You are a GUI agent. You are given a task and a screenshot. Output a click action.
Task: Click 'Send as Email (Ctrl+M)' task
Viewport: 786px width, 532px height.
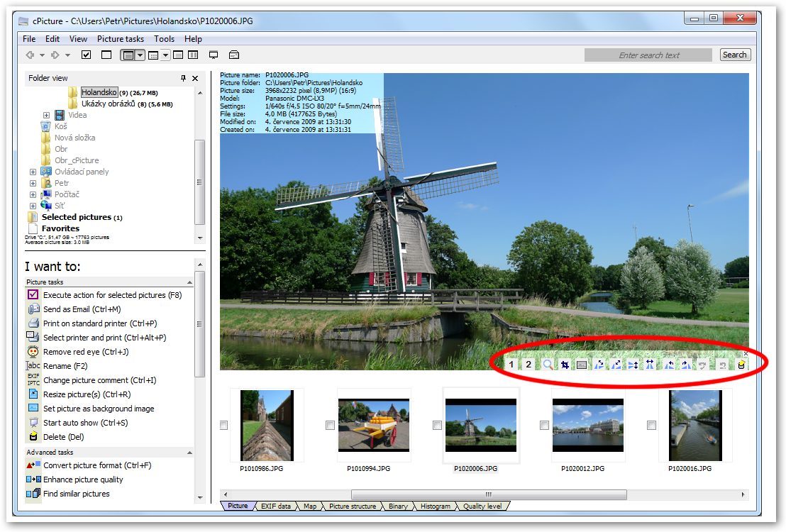pyautogui.click(x=82, y=309)
